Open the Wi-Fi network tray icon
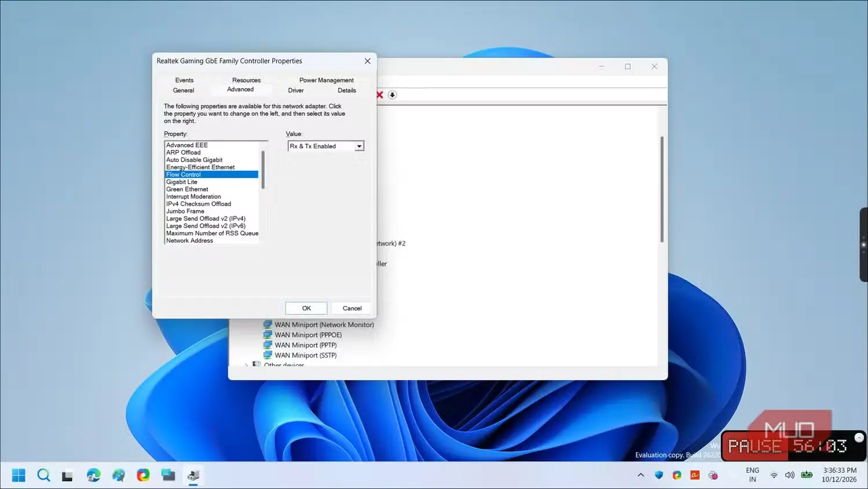Viewport: 868px width, 489px height. tap(774, 475)
